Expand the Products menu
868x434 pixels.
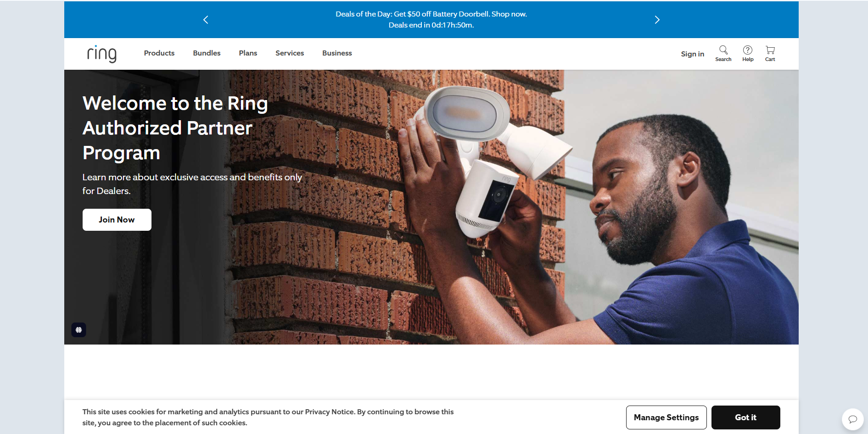tap(159, 53)
